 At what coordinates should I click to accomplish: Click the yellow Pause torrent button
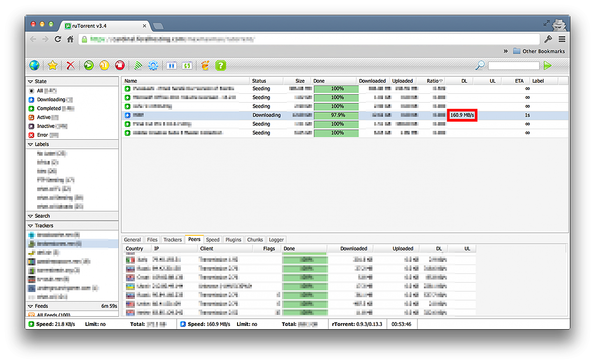coord(104,65)
